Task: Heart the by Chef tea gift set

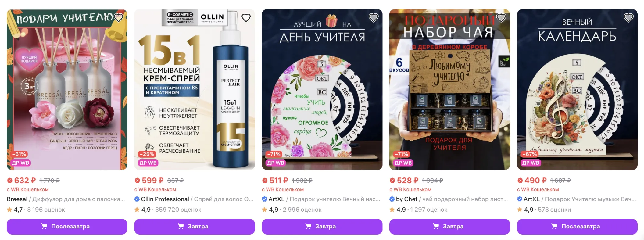Action: click(501, 18)
